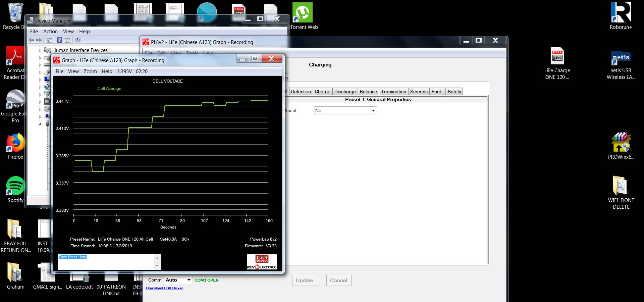Switch to the Termination tab
This screenshot has height=302, width=644.
[393, 92]
